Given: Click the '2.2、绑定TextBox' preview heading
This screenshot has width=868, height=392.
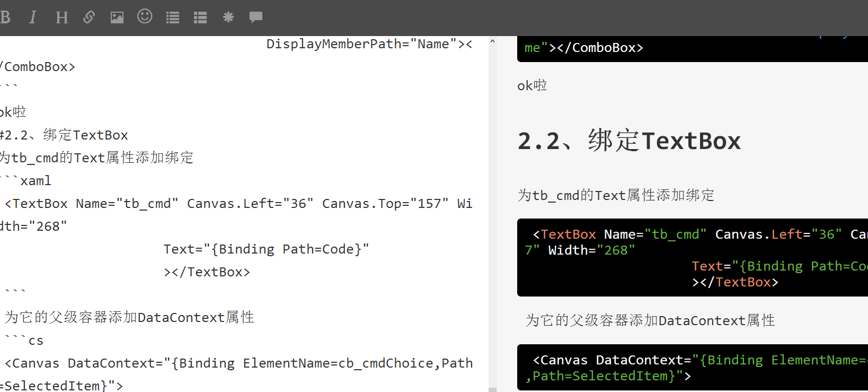Looking at the screenshot, I should 629,141.
